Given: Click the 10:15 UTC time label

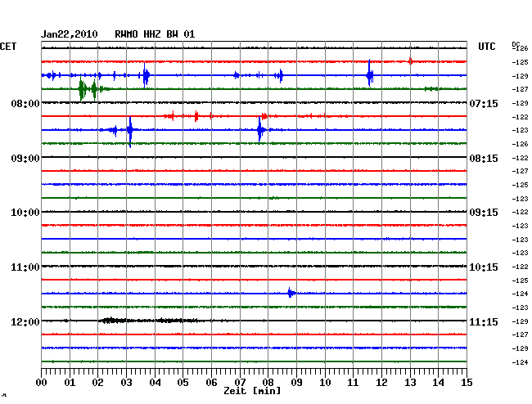Looking at the screenshot, I should pos(484,267).
